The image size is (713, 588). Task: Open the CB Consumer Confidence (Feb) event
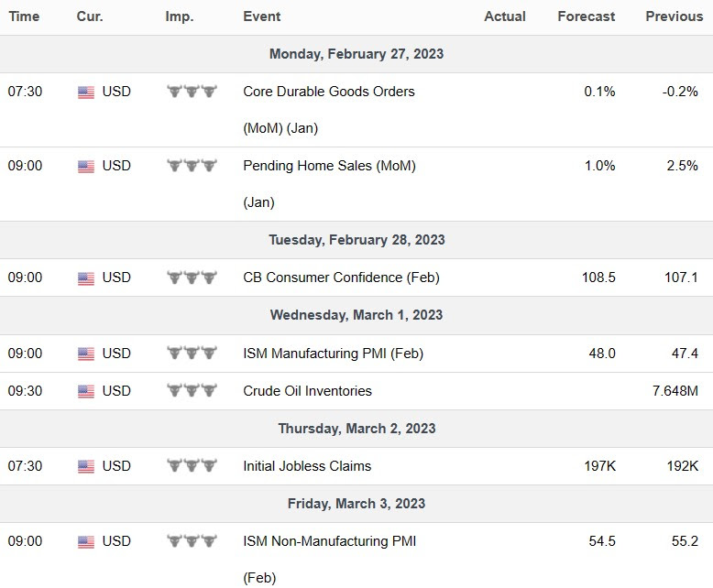tap(335, 278)
